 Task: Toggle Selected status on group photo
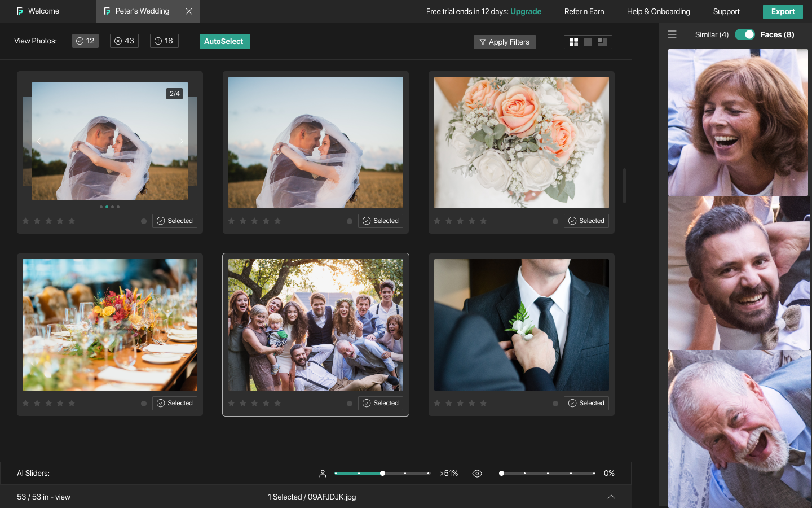pos(381,403)
